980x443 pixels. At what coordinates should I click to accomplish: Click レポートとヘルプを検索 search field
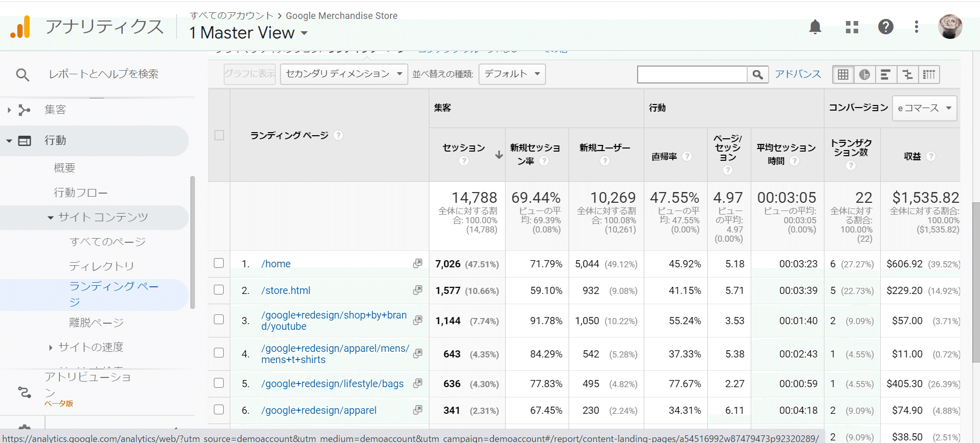pyautogui.click(x=103, y=74)
